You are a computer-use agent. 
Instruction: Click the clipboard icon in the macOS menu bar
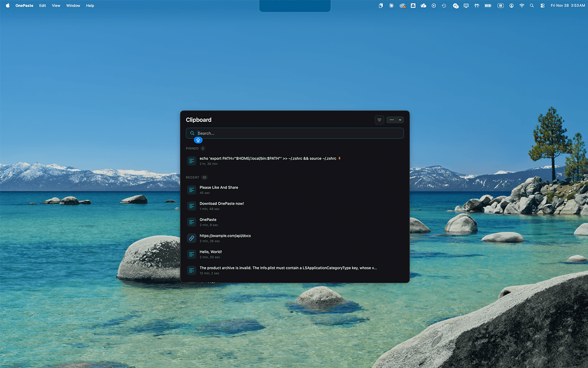pyautogui.click(x=380, y=6)
